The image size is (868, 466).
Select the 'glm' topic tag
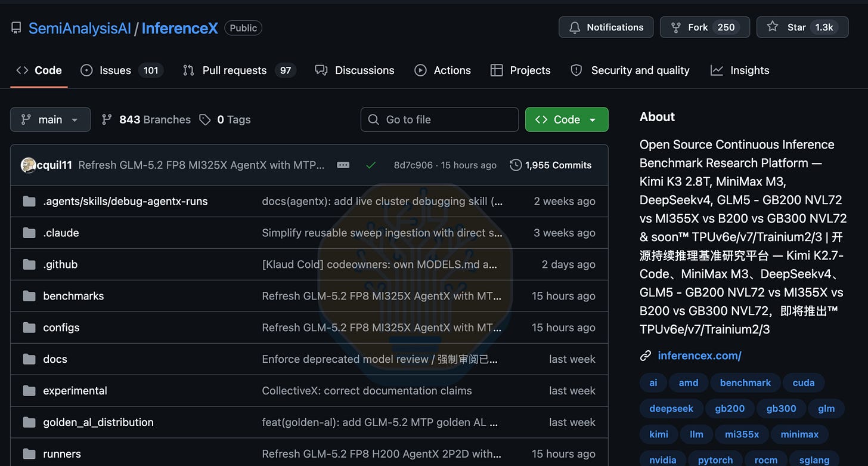point(826,409)
